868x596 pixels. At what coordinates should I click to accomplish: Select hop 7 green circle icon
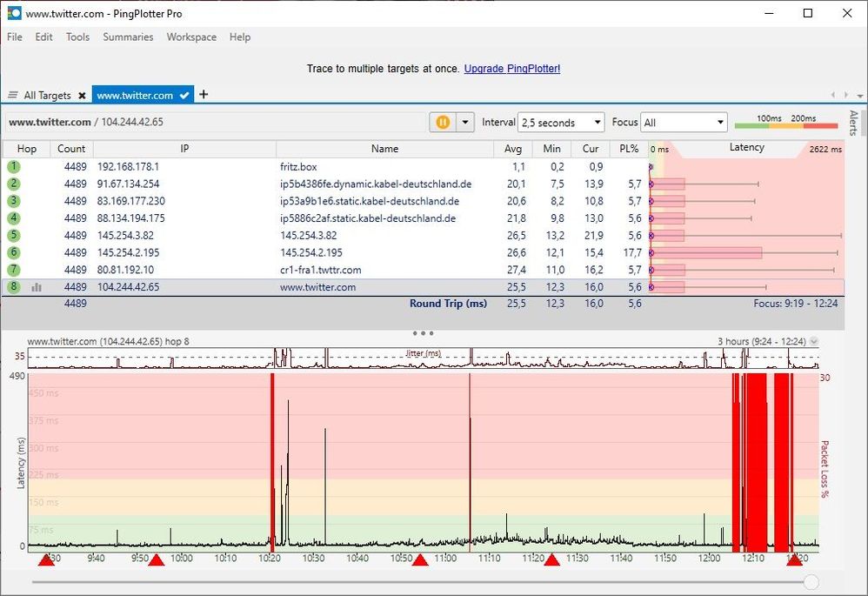(x=13, y=269)
